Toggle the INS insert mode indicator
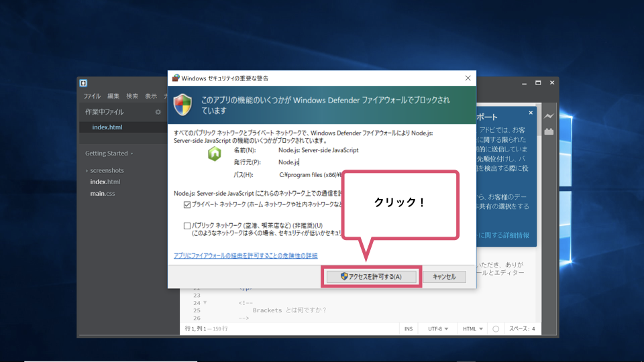 [x=409, y=328]
